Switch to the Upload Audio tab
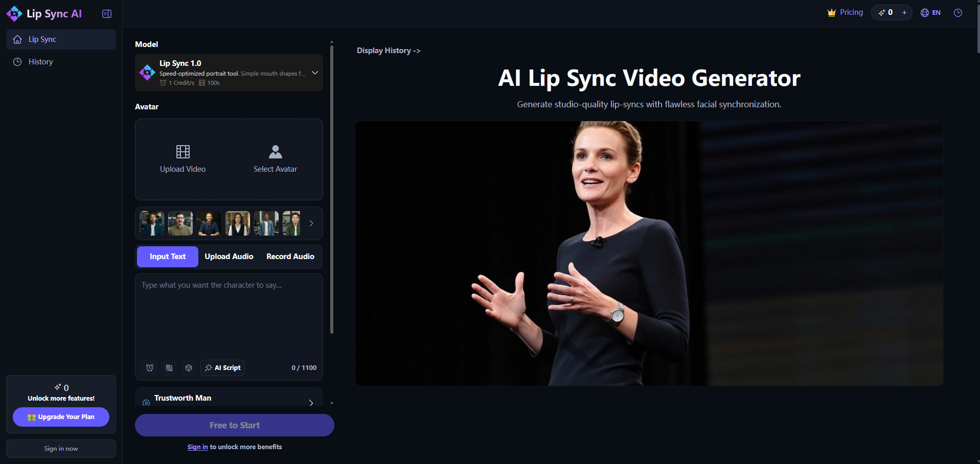Image resolution: width=980 pixels, height=464 pixels. click(229, 257)
